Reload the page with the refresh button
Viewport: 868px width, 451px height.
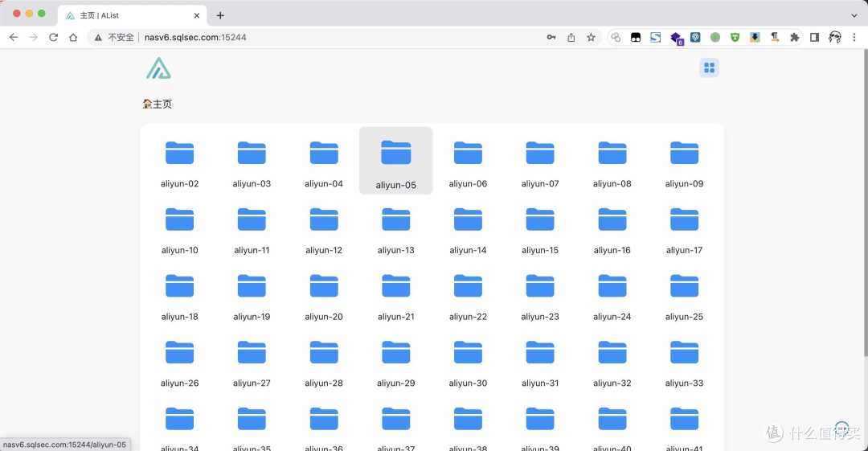[x=53, y=37]
